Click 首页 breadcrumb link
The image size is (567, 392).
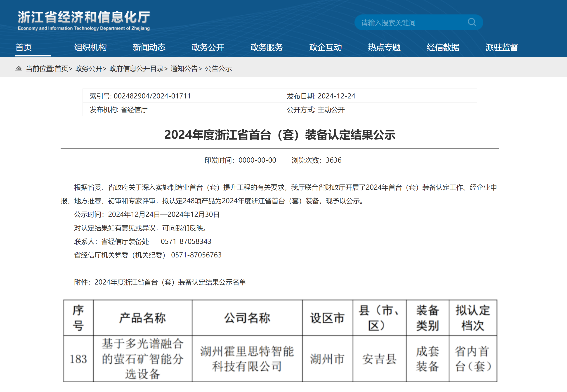(61, 68)
